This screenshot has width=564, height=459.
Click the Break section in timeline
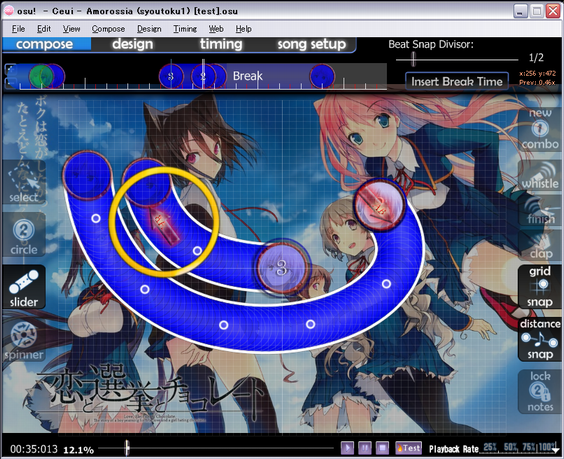coord(247,76)
